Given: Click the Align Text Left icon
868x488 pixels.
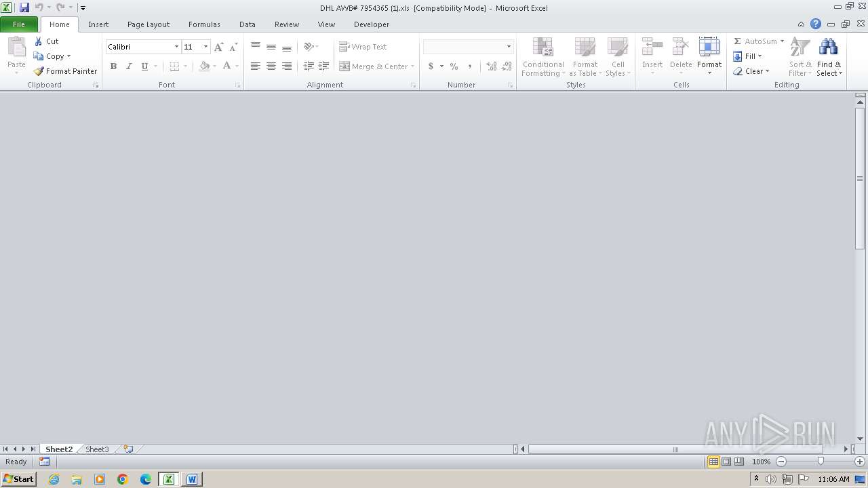Looking at the screenshot, I should click(x=256, y=66).
